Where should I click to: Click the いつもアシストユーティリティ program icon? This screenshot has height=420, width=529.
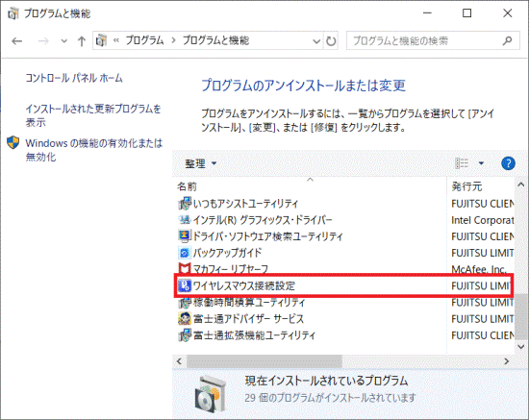pos(185,203)
